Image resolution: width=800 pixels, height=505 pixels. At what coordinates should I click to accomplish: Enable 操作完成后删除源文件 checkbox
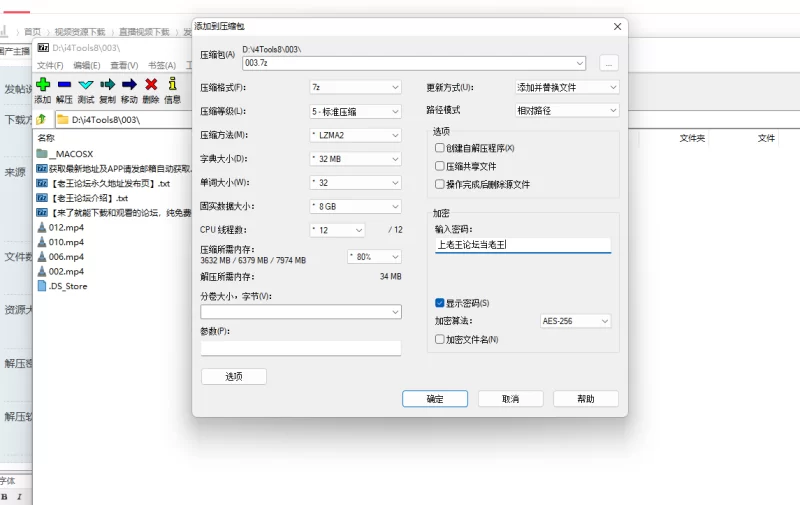(x=439, y=184)
